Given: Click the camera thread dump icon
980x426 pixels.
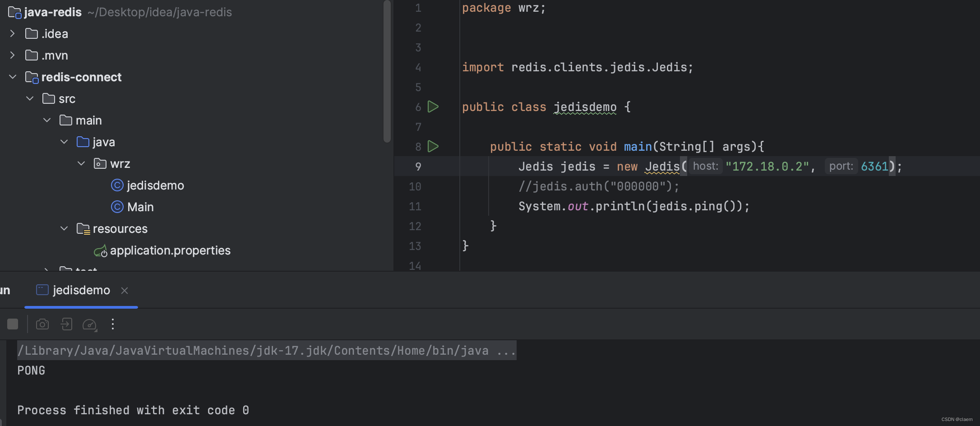Looking at the screenshot, I should point(42,324).
